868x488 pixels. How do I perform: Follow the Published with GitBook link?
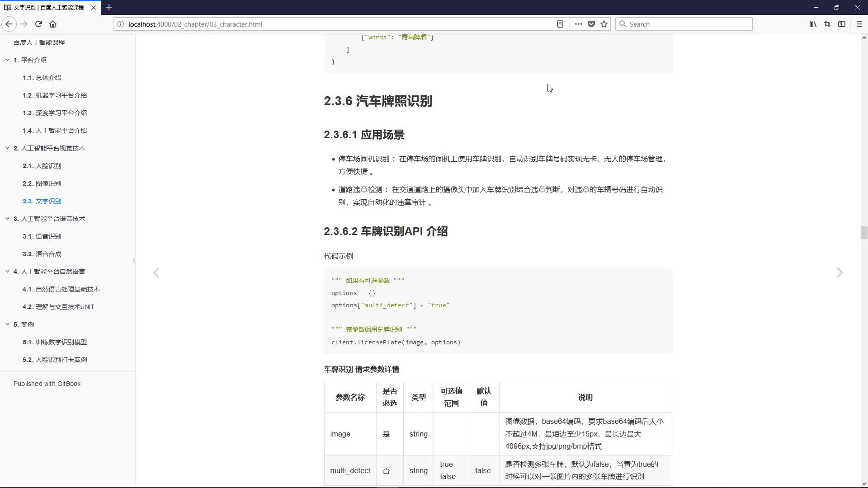coord(47,383)
